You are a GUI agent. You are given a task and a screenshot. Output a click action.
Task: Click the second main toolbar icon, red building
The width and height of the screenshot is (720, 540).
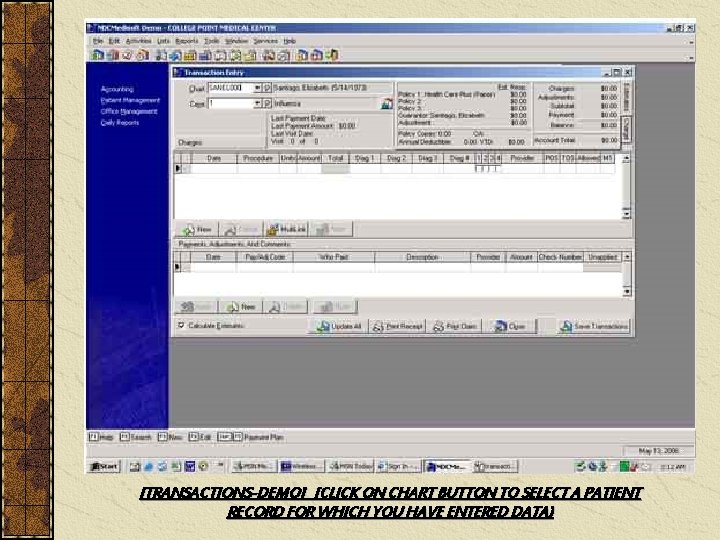pyautogui.click(x=113, y=55)
